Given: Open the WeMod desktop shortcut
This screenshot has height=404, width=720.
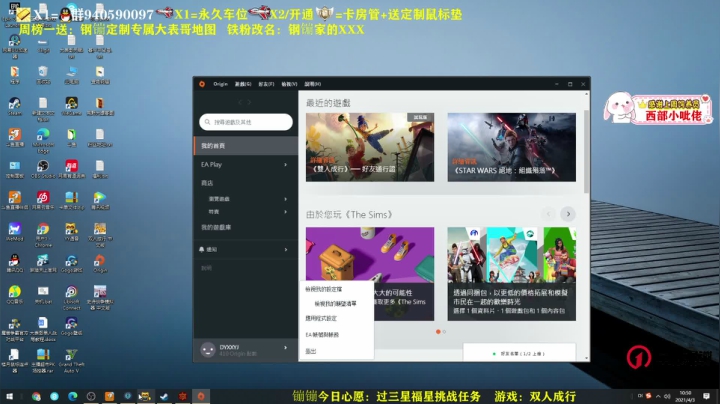Looking at the screenshot, I should coord(15,232).
